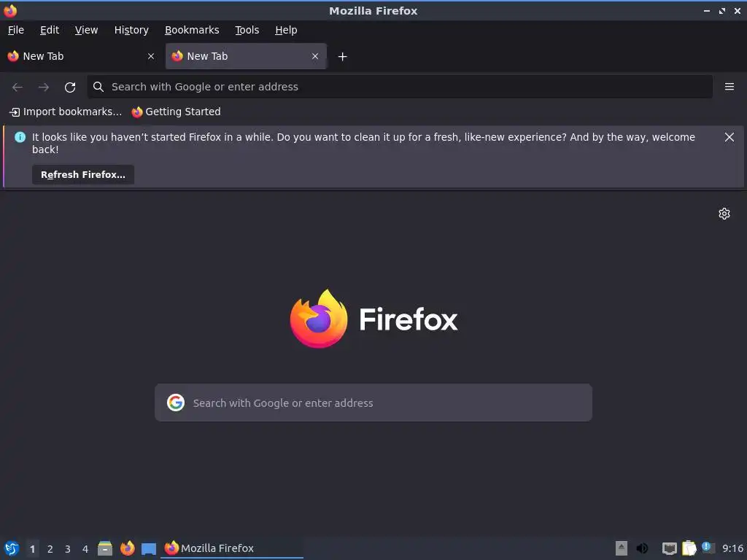Reload the current page
This screenshot has height=560, width=747.
point(70,87)
